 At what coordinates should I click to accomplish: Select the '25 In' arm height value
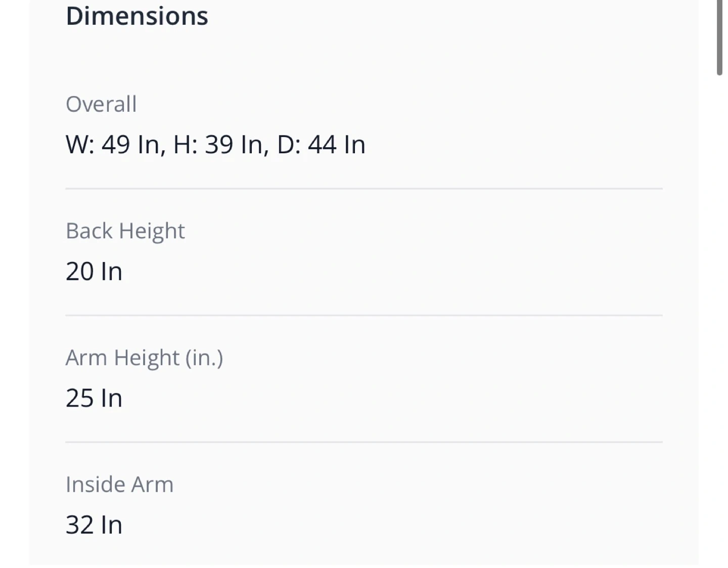(94, 399)
